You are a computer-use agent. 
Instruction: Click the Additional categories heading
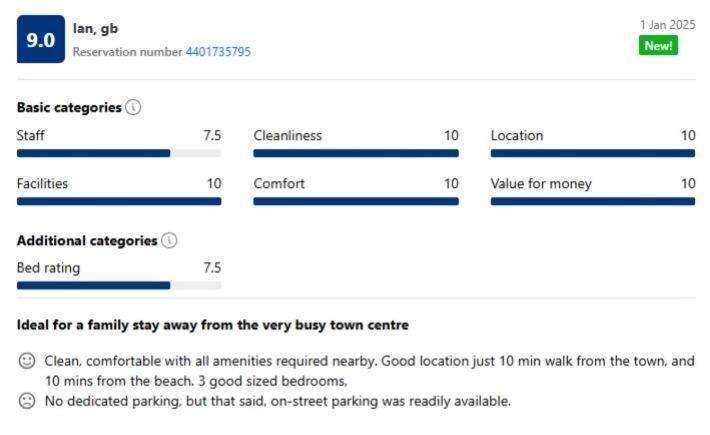point(87,240)
